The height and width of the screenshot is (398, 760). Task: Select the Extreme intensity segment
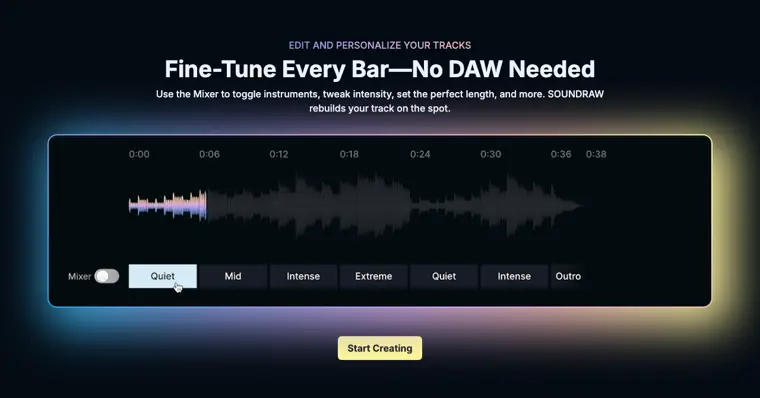click(374, 276)
